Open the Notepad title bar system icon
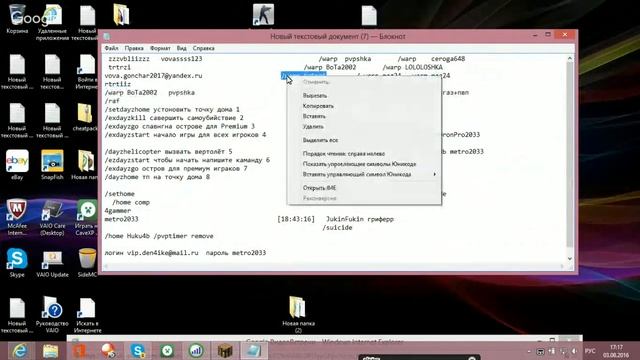The image size is (640, 360). pyautogui.click(x=107, y=36)
